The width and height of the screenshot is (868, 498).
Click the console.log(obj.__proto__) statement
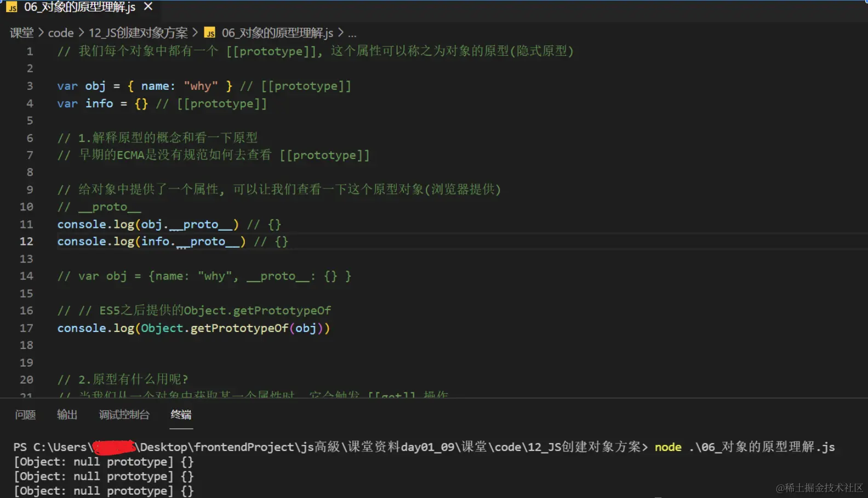[x=148, y=224]
